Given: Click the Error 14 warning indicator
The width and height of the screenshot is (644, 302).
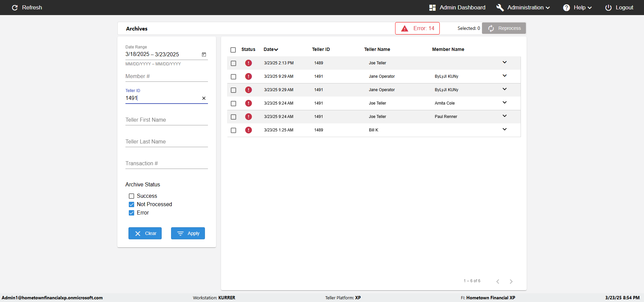Looking at the screenshot, I should coord(417,28).
